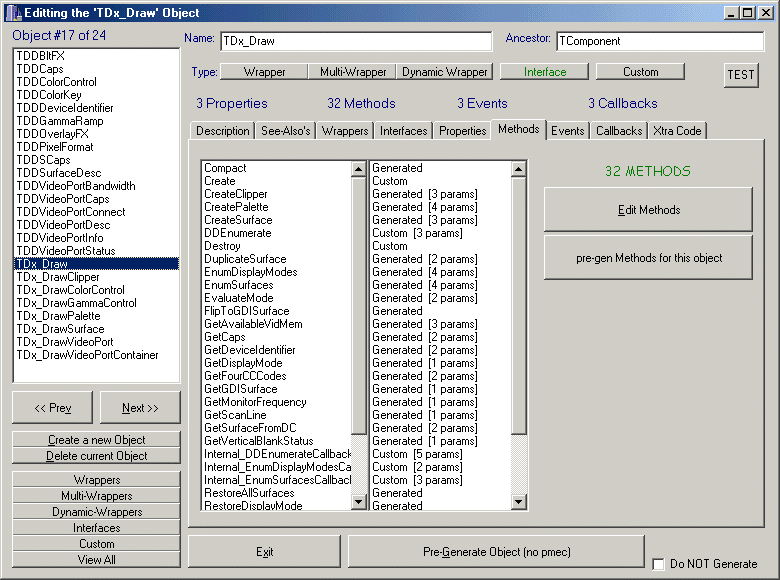Open the Xtra Code tab
The height and width of the screenshot is (580, 780).
(677, 131)
